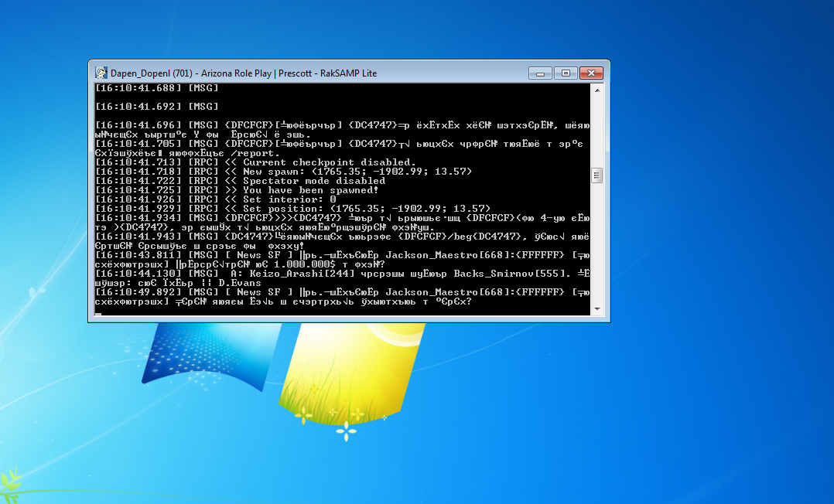This screenshot has height=504, width=834.
Task: Minimize the RakSAMP Lite window
Action: [x=541, y=73]
